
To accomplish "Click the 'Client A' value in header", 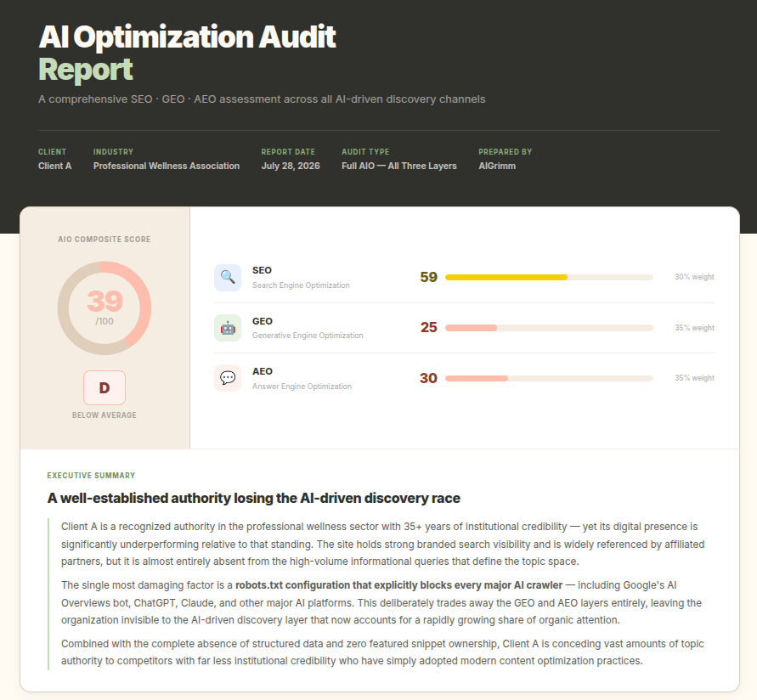I will [x=54, y=166].
